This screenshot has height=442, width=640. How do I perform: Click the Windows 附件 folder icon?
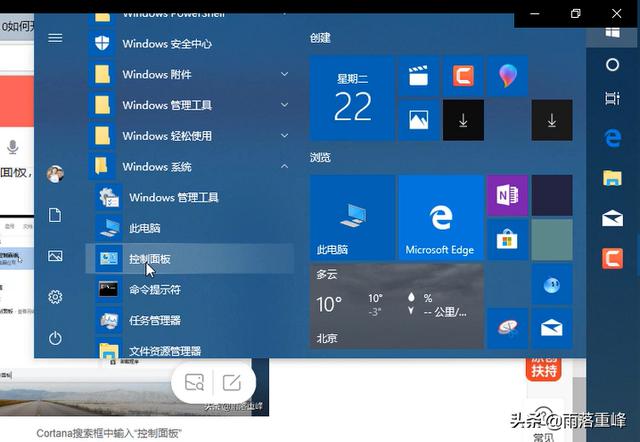click(102, 74)
